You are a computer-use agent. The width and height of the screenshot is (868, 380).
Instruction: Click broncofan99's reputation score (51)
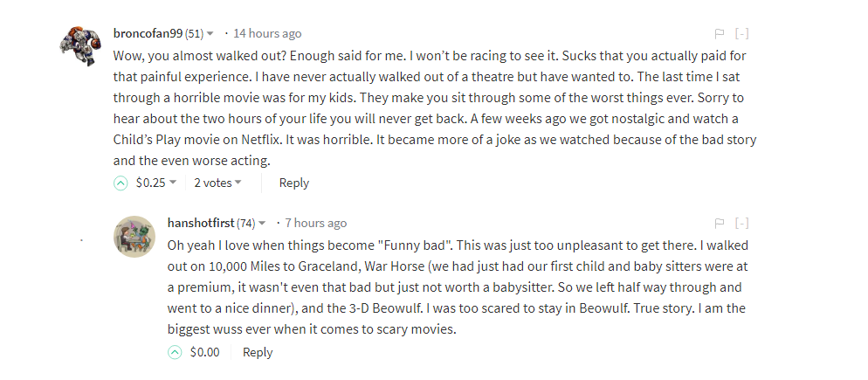click(x=194, y=34)
